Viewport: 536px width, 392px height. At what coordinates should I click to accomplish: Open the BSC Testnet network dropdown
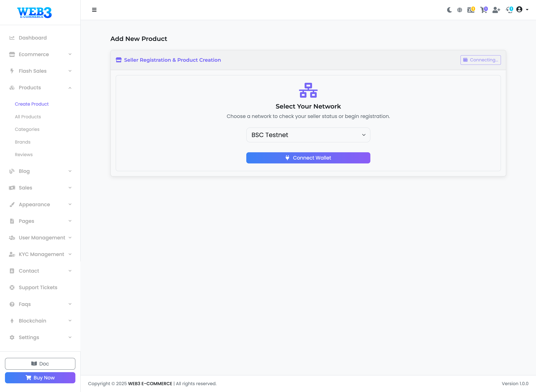point(308,135)
